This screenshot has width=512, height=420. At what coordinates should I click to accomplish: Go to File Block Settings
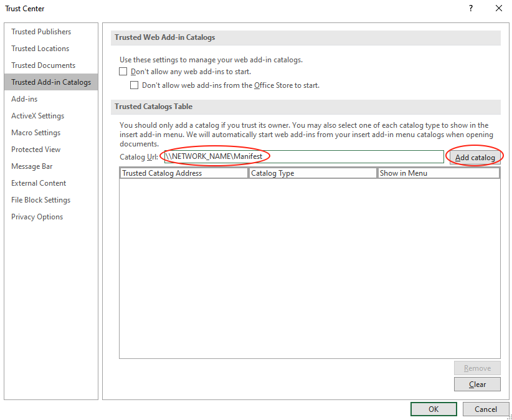tap(40, 200)
